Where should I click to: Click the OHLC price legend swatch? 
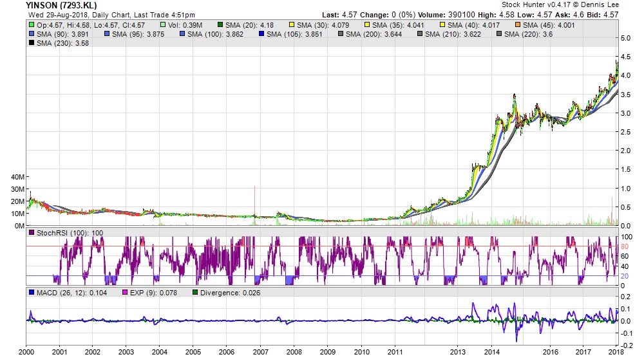click(32, 25)
